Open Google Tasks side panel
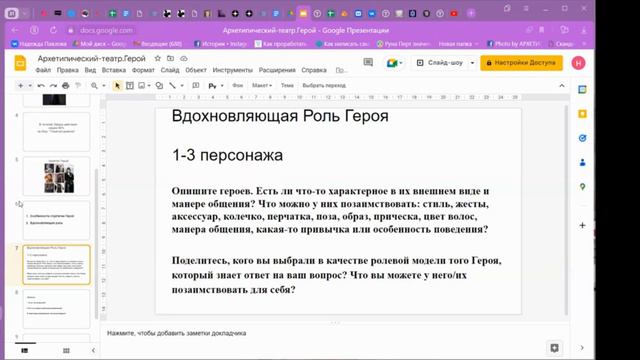640x360 pixels. click(582, 138)
